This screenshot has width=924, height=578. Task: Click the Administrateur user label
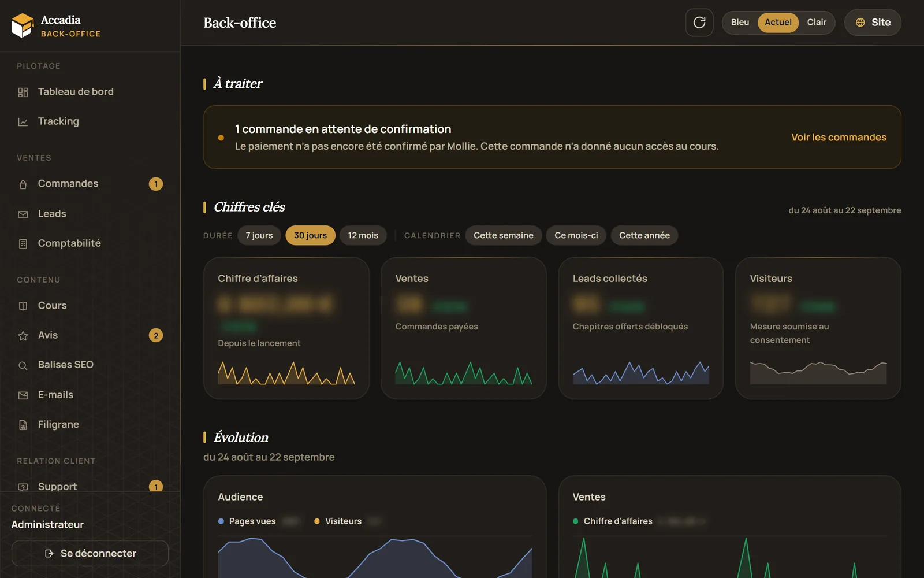coord(47,524)
